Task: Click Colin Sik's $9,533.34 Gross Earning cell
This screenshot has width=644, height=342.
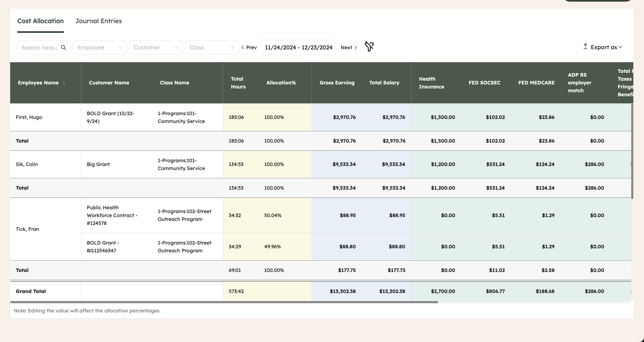Action: pyautogui.click(x=344, y=164)
